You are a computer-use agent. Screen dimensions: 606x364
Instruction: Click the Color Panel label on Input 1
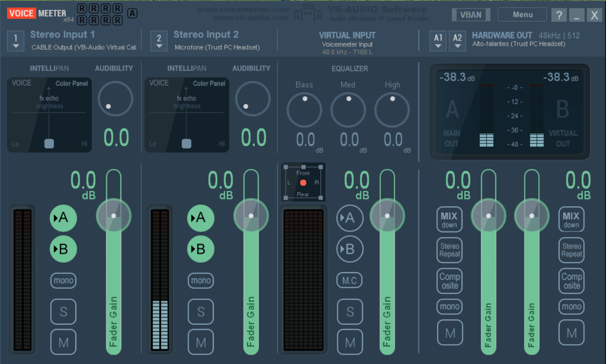point(72,83)
